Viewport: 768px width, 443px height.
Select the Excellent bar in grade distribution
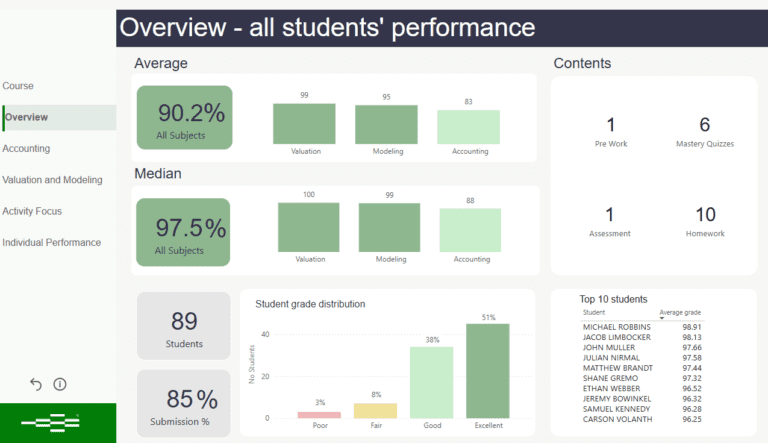[488, 370]
